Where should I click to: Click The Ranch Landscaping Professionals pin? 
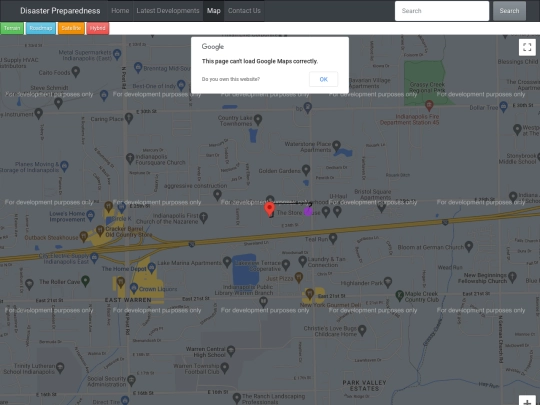click(237, 398)
